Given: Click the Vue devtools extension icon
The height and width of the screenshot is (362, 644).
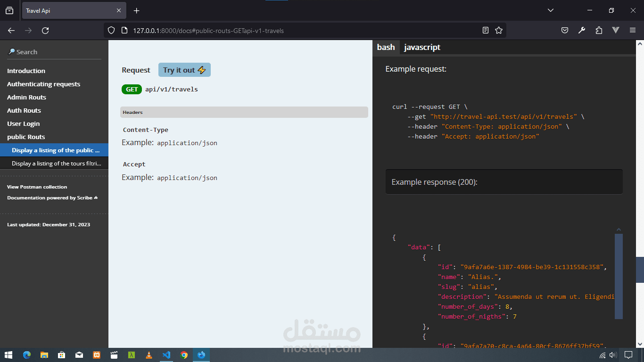Looking at the screenshot, I should click(x=616, y=30).
